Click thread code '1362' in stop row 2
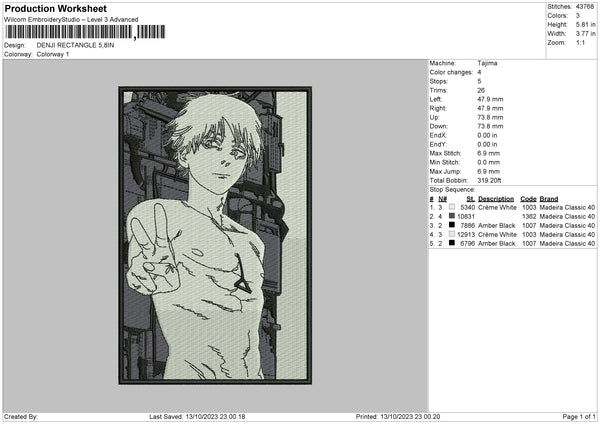This screenshot has width=600, height=424. point(529,217)
